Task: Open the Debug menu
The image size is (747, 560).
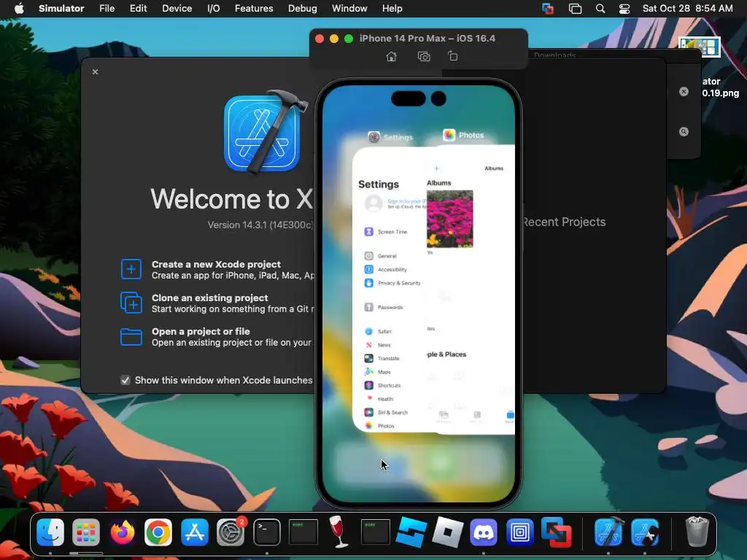Action: 302,9
